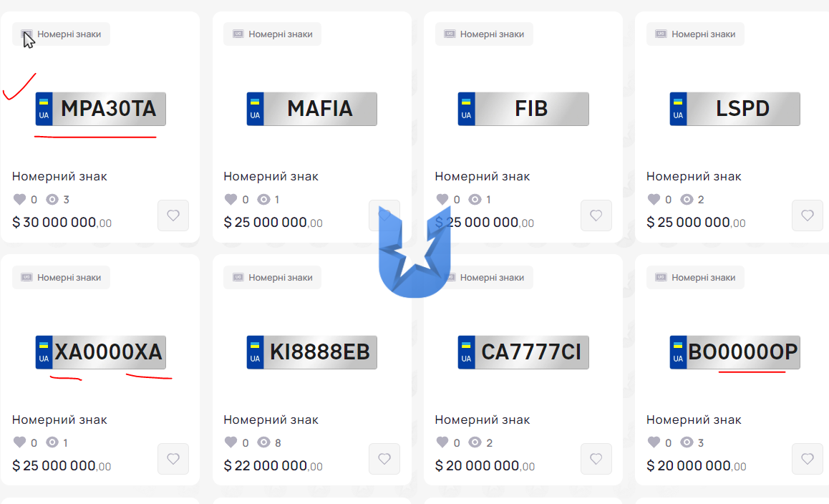
Task: Add MPA30TA plate to favorites
Action: (173, 215)
